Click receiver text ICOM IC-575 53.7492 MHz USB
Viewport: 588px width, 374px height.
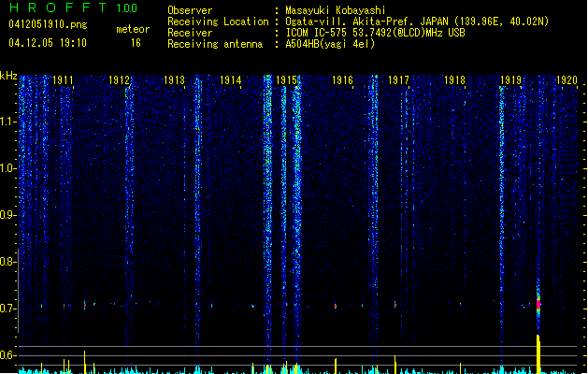click(375, 33)
